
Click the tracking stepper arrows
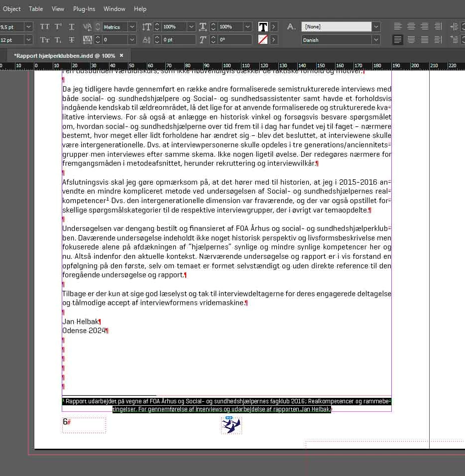pyautogui.click(x=98, y=40)
